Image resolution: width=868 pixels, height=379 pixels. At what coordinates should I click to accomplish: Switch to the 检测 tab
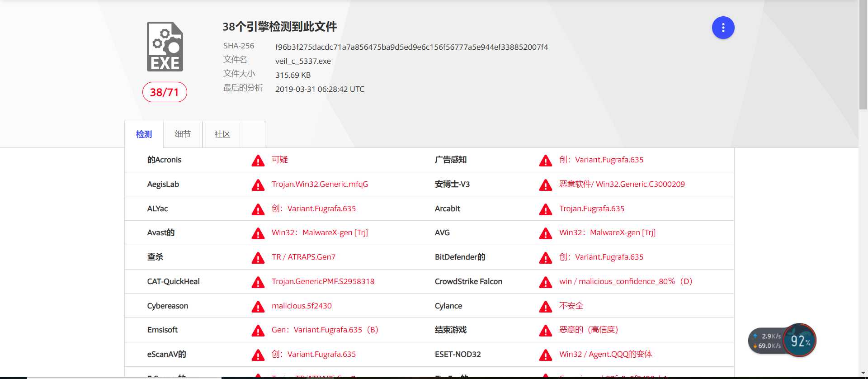pyautogui.click(x=144, y=134)
